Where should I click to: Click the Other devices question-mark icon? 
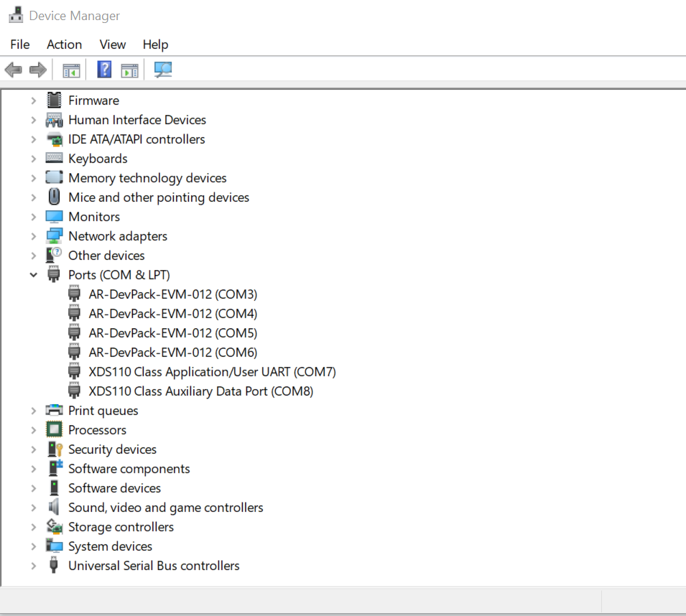[x=54, y=255]
